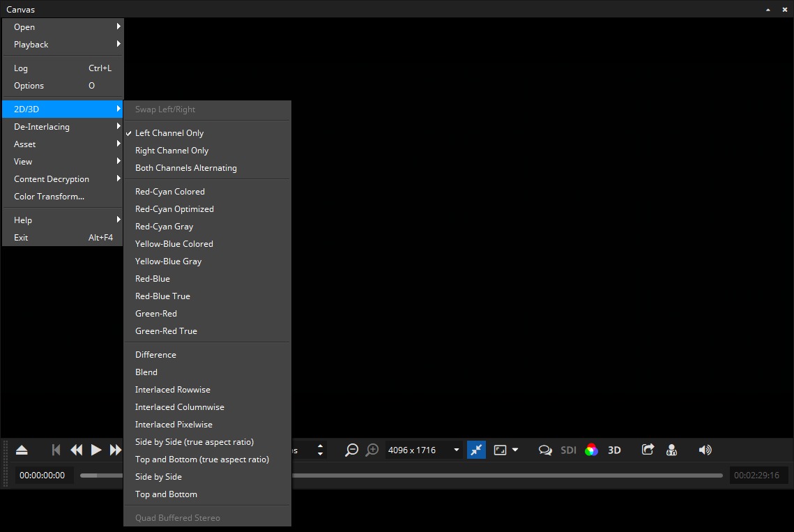This screenshot has width=794, height=532.
Task: Open the 4096 x 1716 resolution dropdown
Action: point(424,450)
